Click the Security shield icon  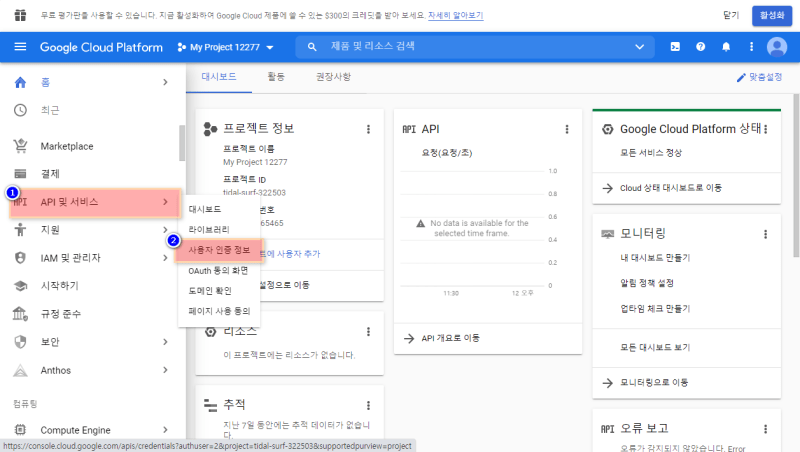pos(20,342)
